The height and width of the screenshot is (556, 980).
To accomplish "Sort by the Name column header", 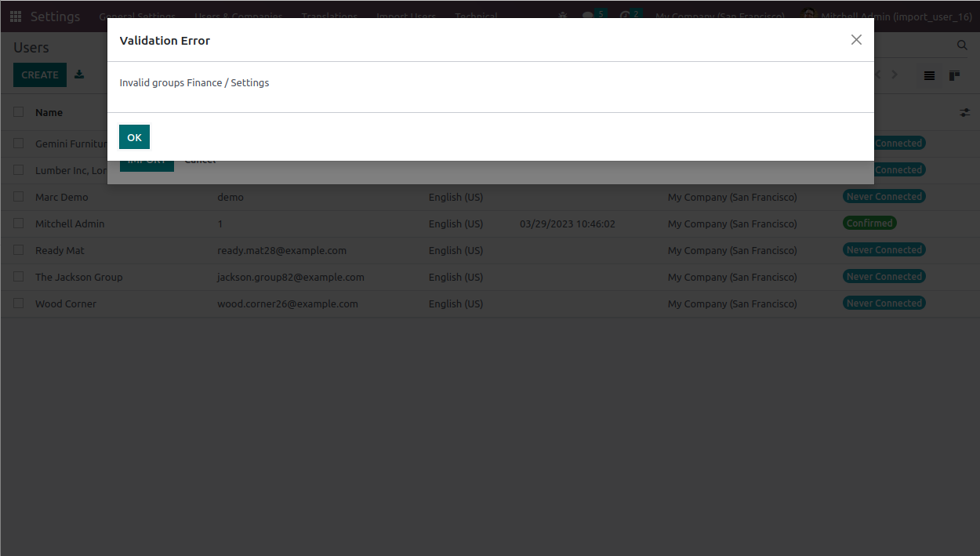I will click(49, 113).
